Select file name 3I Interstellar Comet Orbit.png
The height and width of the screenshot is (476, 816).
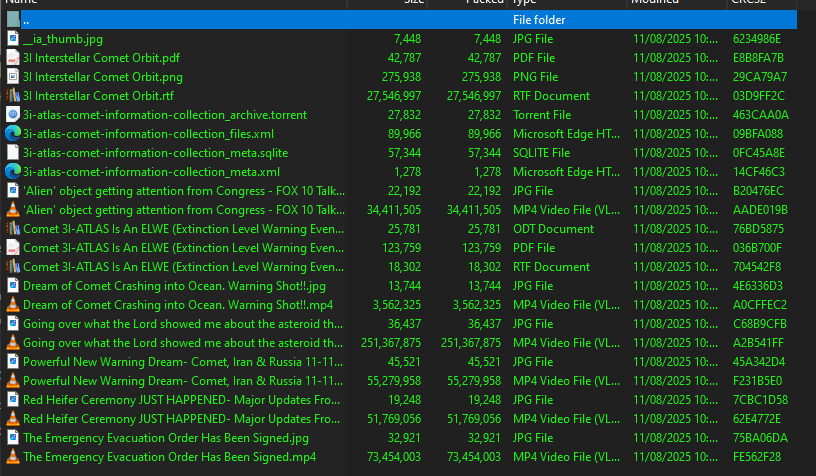tap(103, 77)
